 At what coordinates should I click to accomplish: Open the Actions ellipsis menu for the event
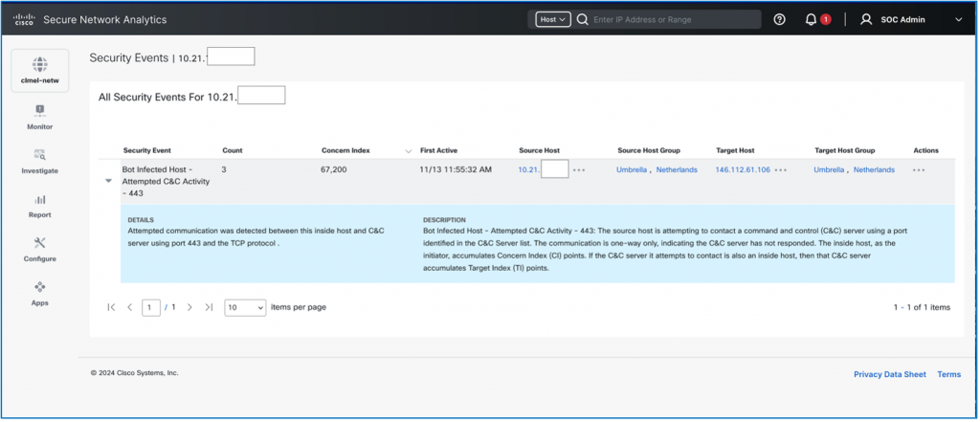(919, 169)
